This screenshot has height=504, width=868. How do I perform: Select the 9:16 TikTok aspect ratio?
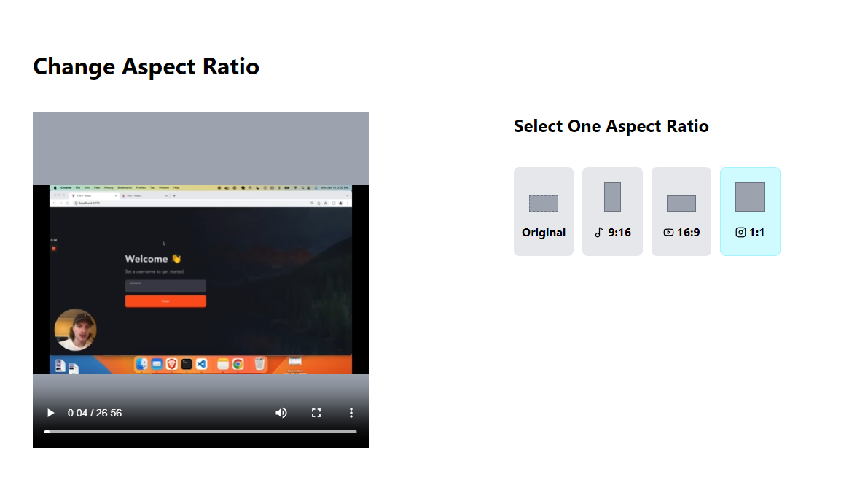(612, 212)
